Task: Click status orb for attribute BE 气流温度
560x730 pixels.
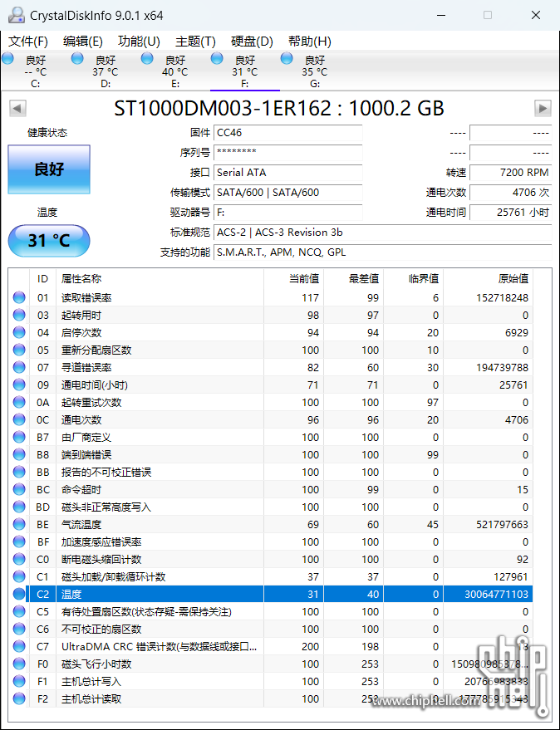Action: point(19,525)
